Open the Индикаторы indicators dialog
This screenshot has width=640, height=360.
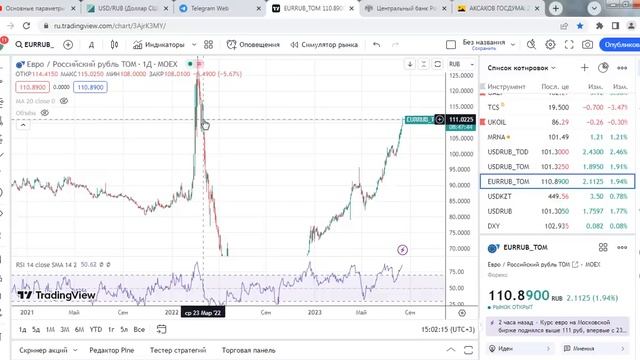[x=159, y=44]
